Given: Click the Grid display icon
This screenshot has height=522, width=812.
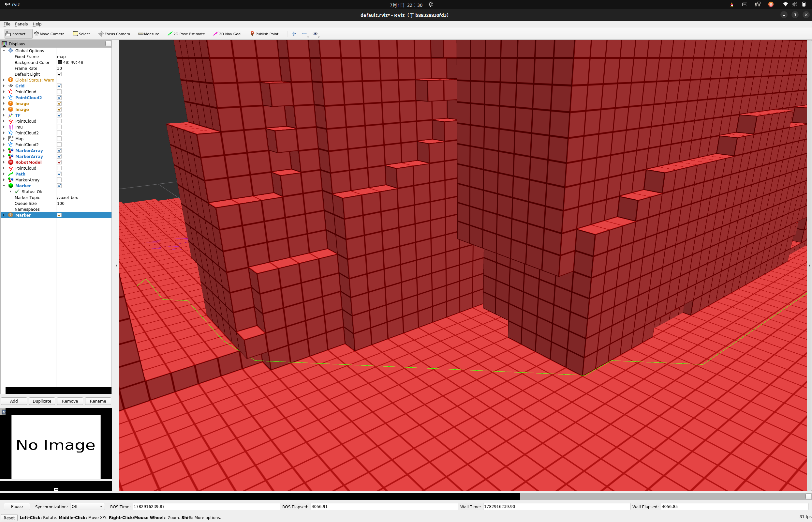Looking at the screenshot, I should pos(11,86).
